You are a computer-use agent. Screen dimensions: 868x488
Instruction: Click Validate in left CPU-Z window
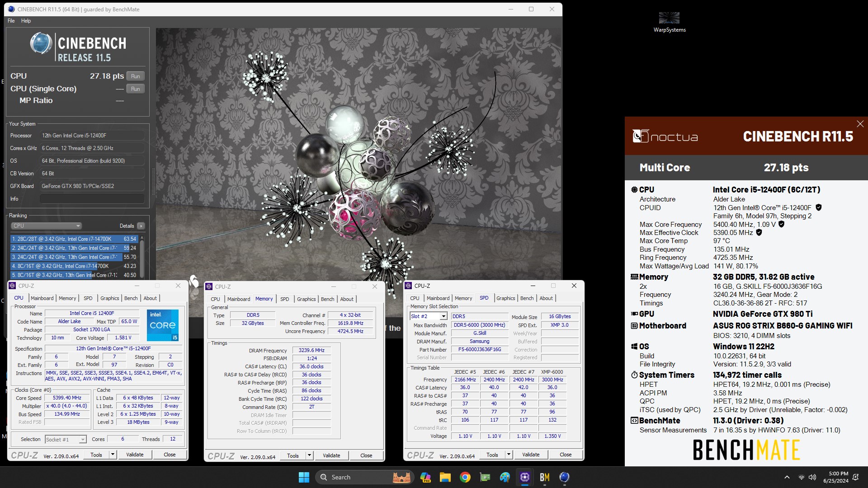135,455
